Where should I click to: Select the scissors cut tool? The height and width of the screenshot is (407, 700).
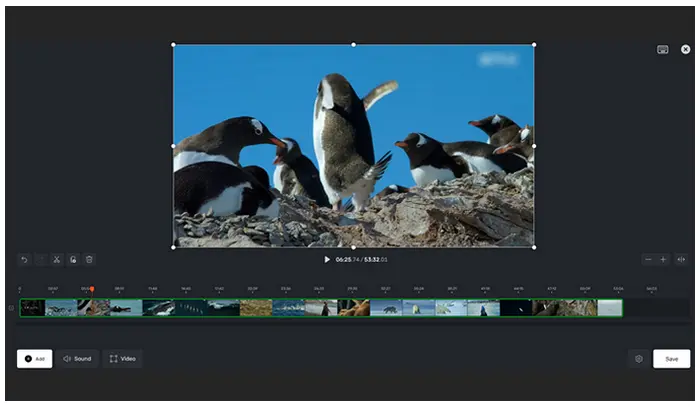click(57, 259)
